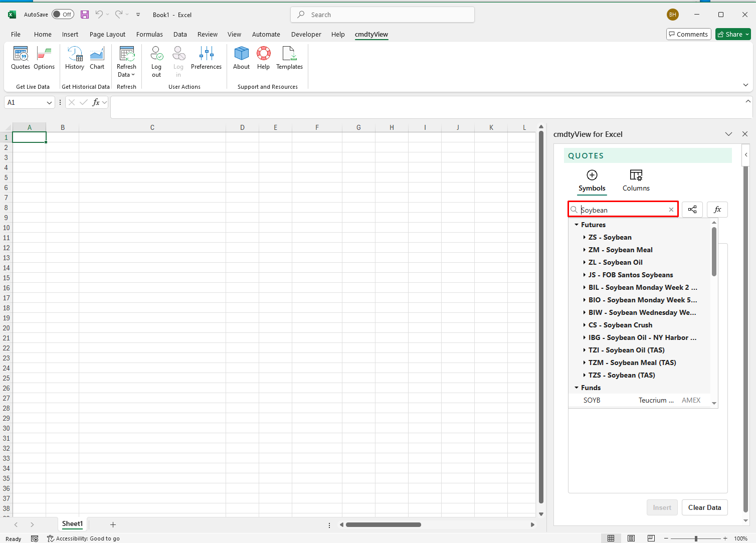Image resolution: width=756 pixels, height=543 pixels.
Task: Switch to Page Break Preview
Action: point(651,538)
